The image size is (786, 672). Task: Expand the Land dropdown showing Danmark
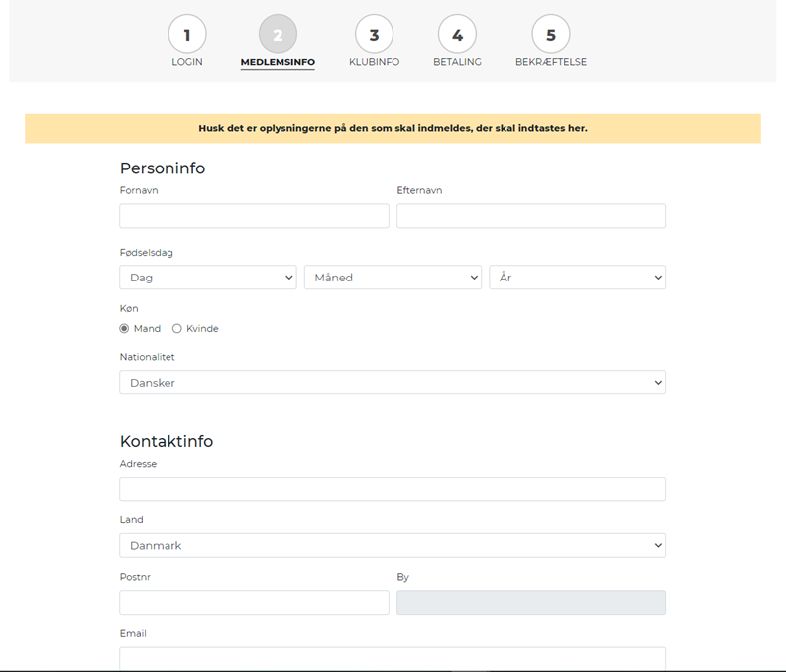coord(393,545)
